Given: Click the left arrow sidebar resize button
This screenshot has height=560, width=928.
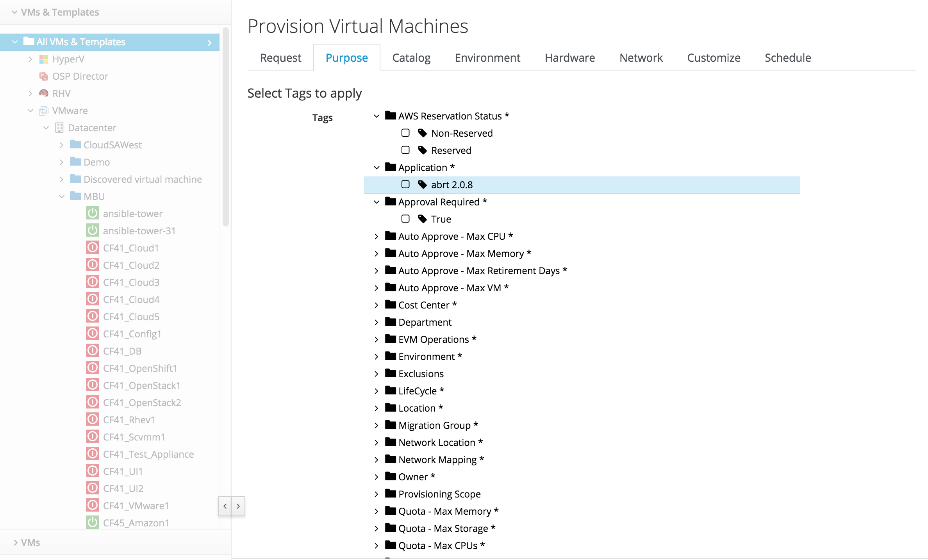Looking at the screenshot, I should 225,506.
